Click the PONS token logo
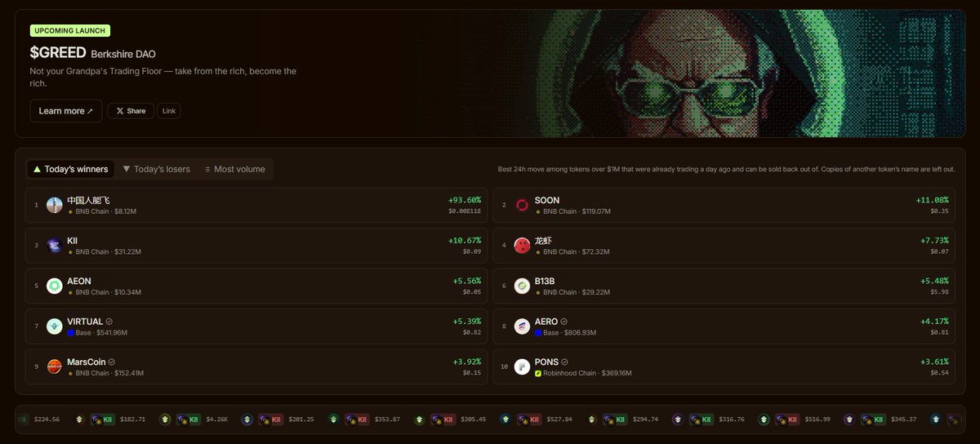 523,366
